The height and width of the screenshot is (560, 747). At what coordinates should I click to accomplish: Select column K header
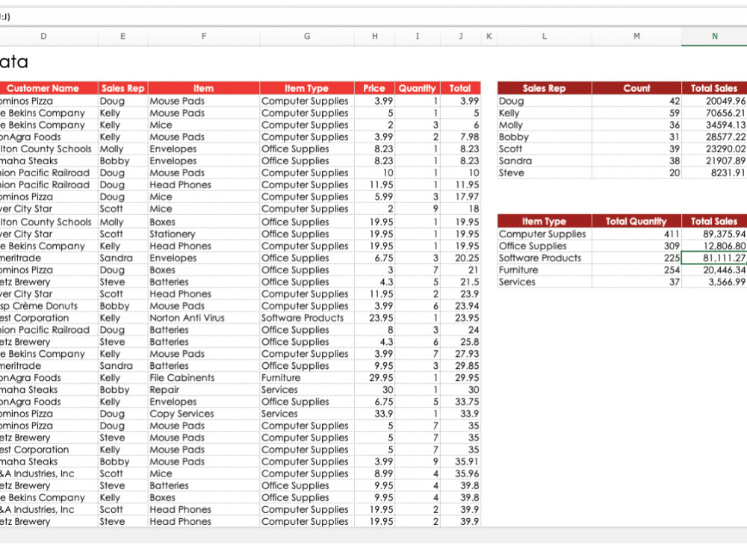click(489, 36)
